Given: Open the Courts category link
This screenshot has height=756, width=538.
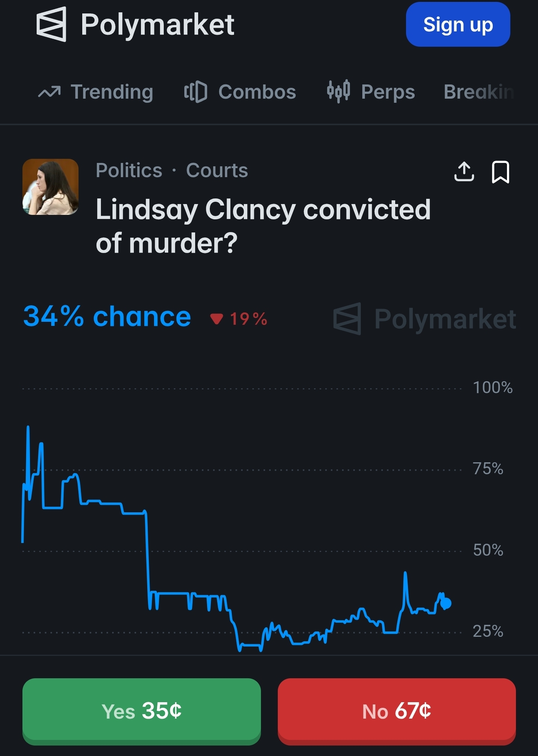Looking at the screenshot, I should point(217,170).
